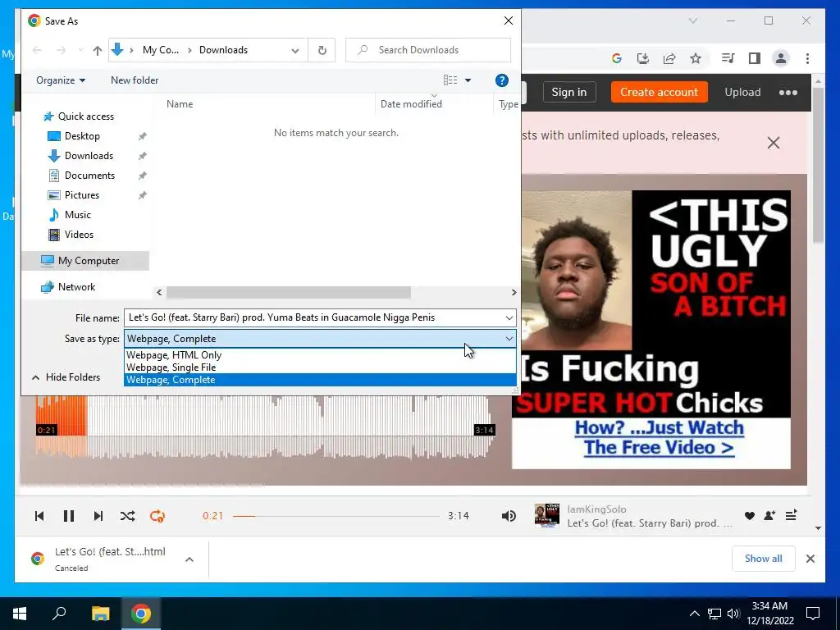Image resolution: width=840 pixels, height=630 pixels.
Task: Open Desktop in the navigation pane
Action: tap(82, 136)
